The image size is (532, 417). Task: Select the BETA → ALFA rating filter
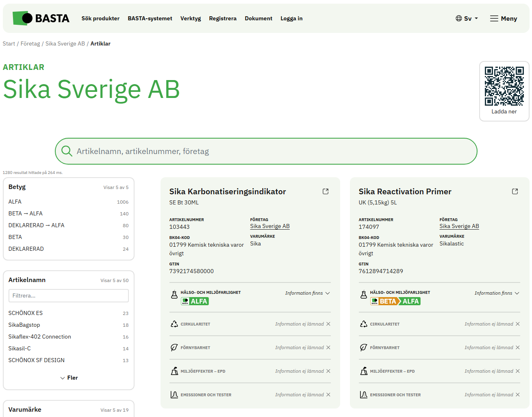(x=26, y=213)
